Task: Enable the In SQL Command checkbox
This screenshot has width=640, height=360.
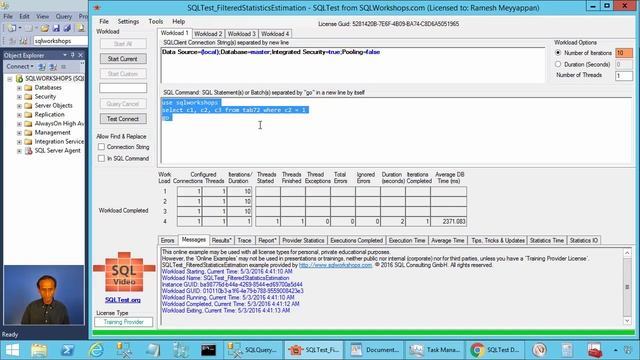Action: (101, 158)
